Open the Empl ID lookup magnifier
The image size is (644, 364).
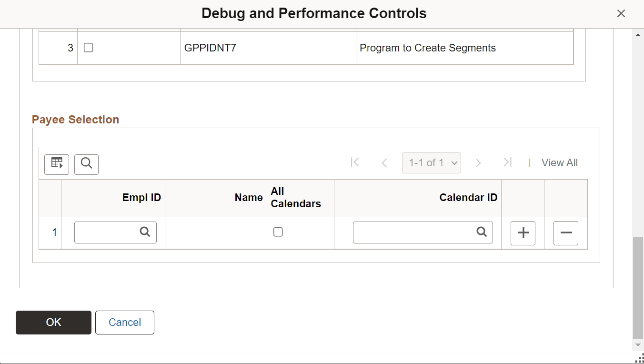pos(145,232)
